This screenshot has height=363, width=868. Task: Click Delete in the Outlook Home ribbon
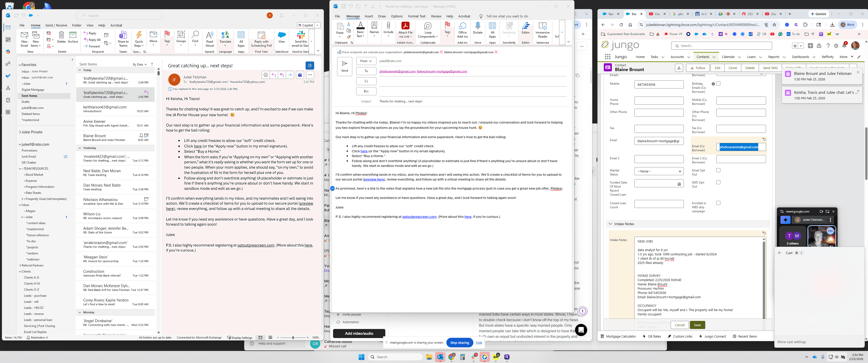coord(61,37)
